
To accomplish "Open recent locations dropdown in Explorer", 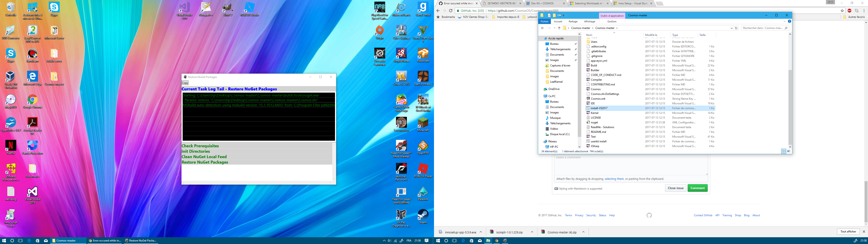I will coord(554,28).
